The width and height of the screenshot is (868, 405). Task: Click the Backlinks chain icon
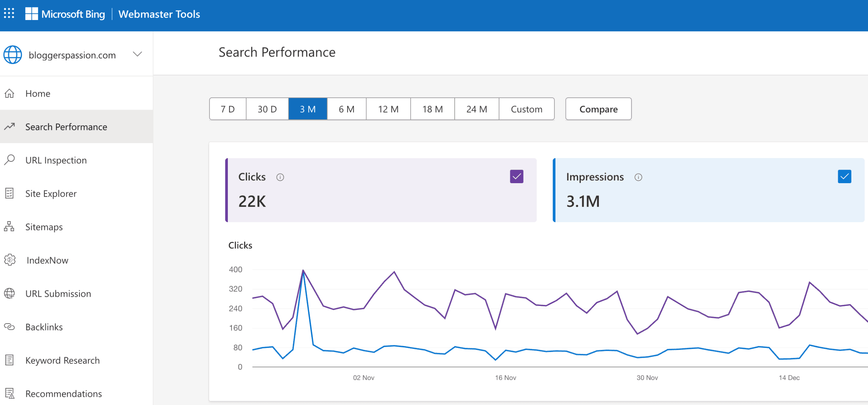coord(9,327)
